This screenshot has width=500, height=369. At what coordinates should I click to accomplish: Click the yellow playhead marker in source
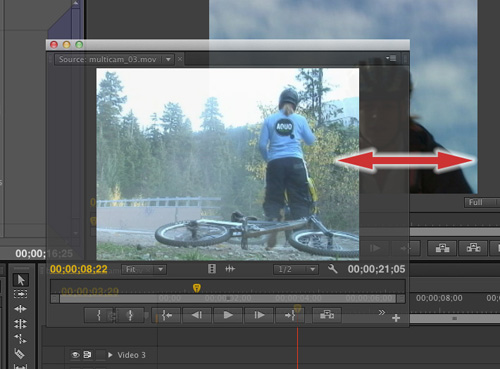[197, 288]
